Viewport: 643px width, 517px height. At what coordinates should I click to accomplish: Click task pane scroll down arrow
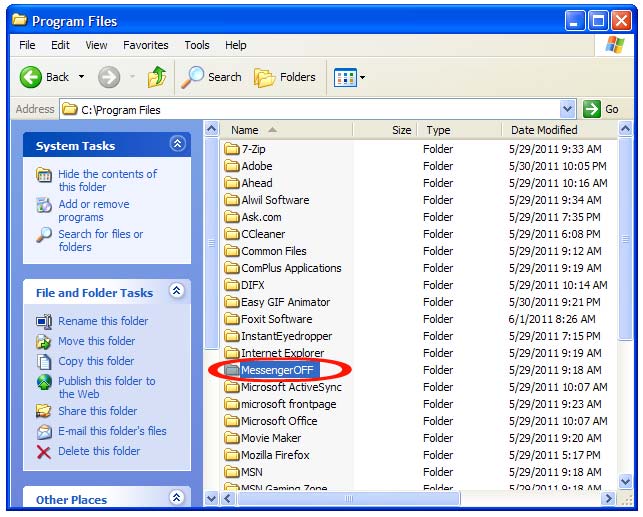tap(211, 499)
